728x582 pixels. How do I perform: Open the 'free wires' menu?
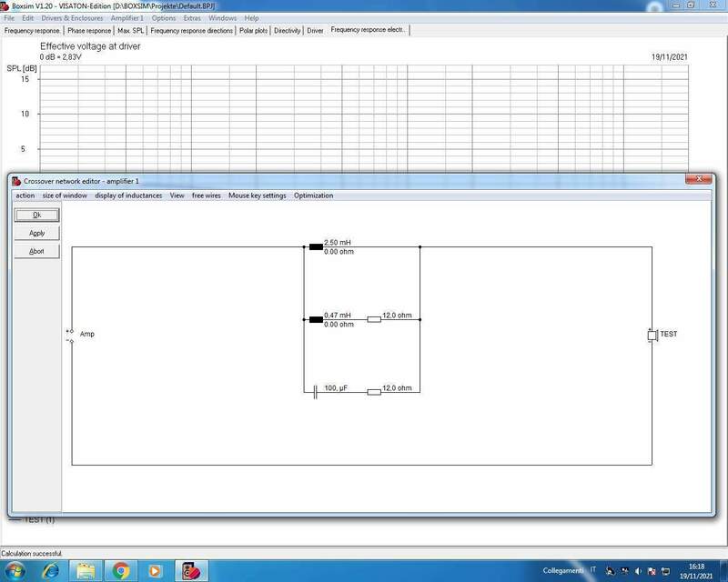[206, 196]
